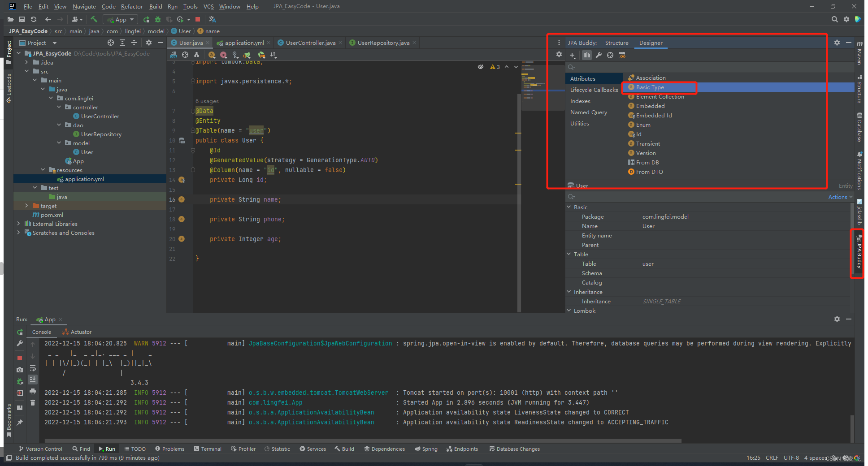Click the camera thread dump icon in Run panel
The width and height of the screenshot is (868, 466).
(x=20, y=370)
